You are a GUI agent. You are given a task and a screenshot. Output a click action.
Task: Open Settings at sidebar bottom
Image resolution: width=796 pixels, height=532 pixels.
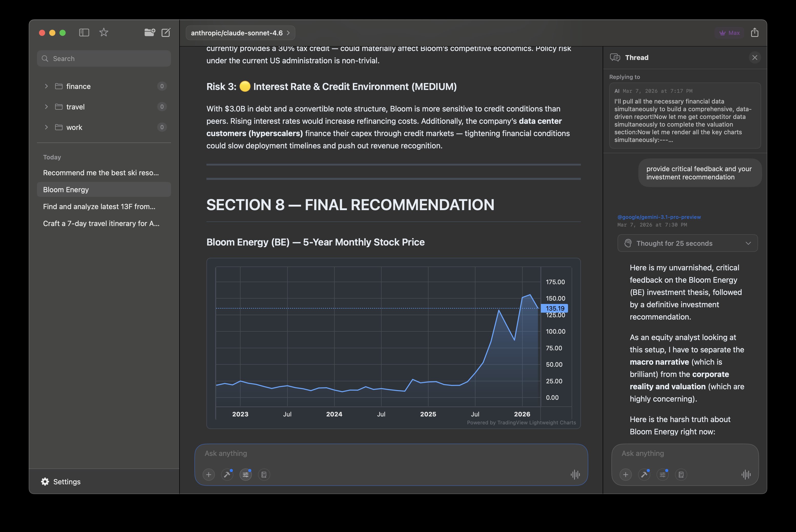pyautogui.click(x=61, y=482)
